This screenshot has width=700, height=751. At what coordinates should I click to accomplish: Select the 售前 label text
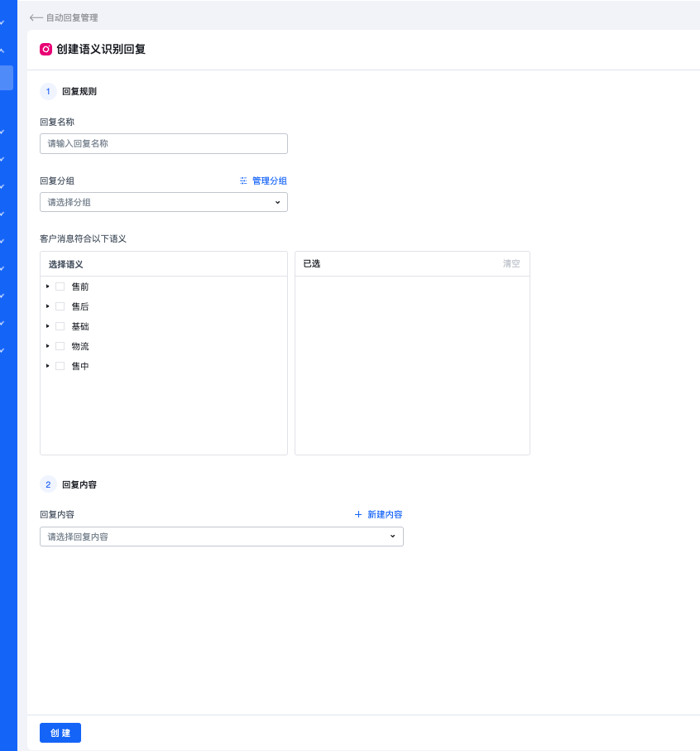[x=80, y=286]
